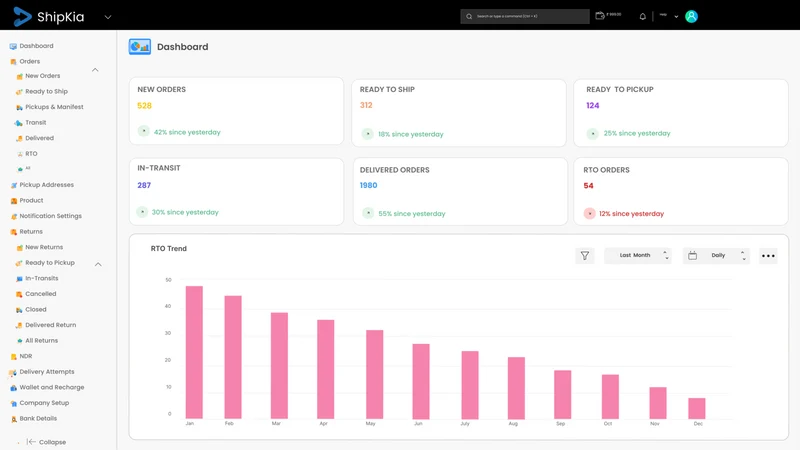This screenshot has height=450, width=800.
Task: Click the Pickup Addresses icon
Action: pos(13,185)
